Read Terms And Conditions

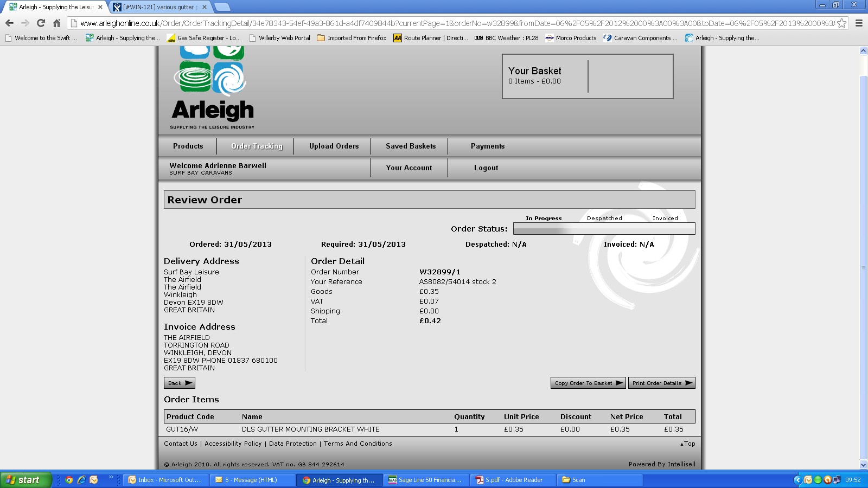click(x=358, y=444)
